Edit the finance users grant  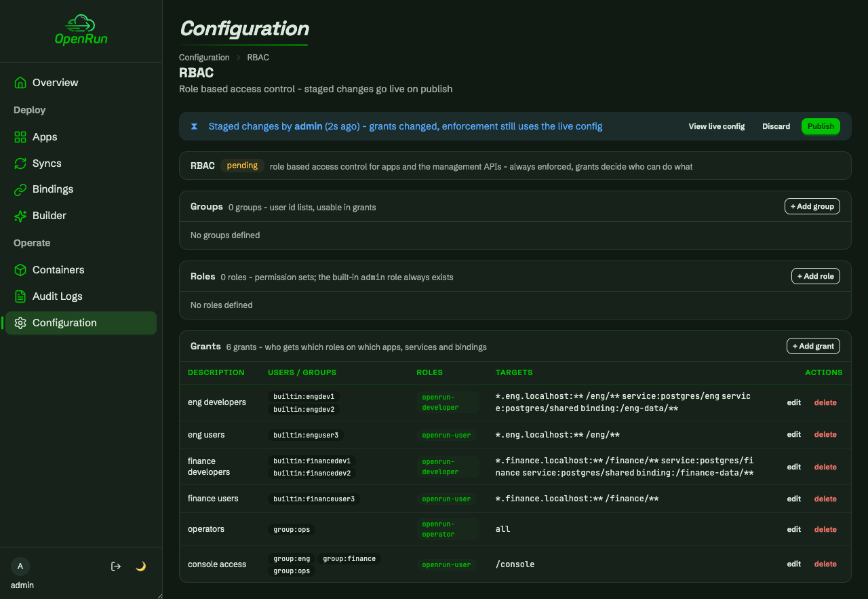coord(794,499)
